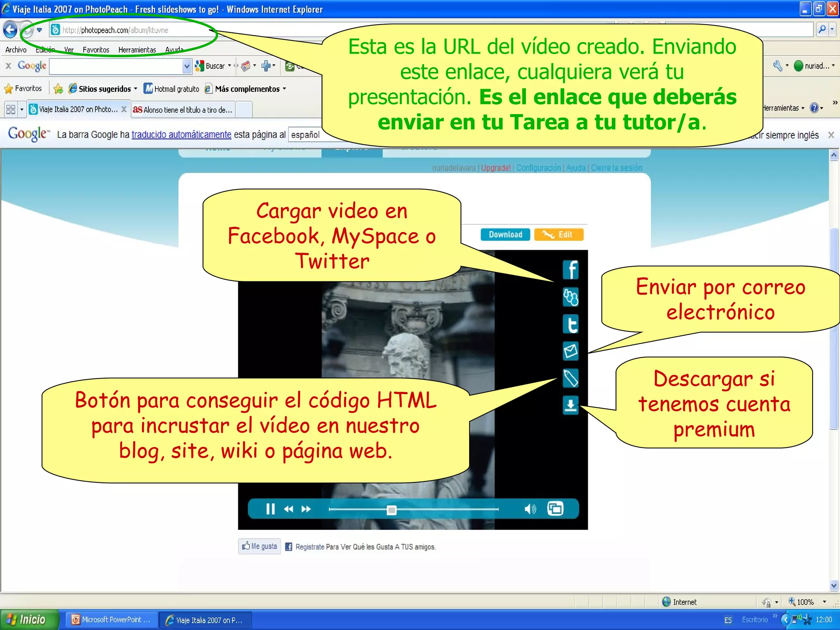Click the español language field
Screen dimensions: 840x630
[x=305, y=135]
